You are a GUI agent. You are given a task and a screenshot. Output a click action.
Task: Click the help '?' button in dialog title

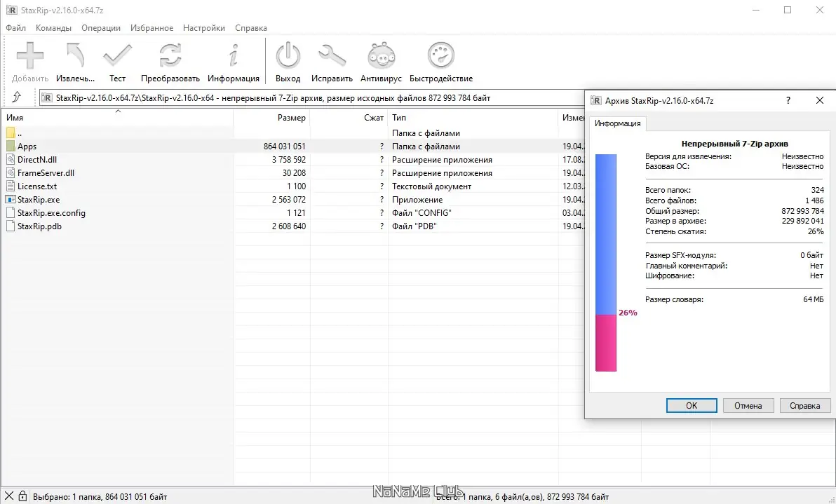coord(788,100)
